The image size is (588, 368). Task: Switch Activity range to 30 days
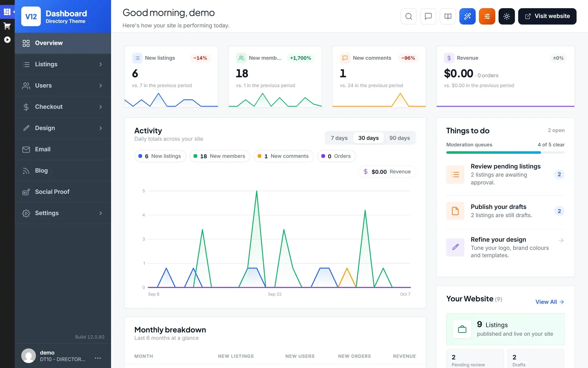pos(368,138)
